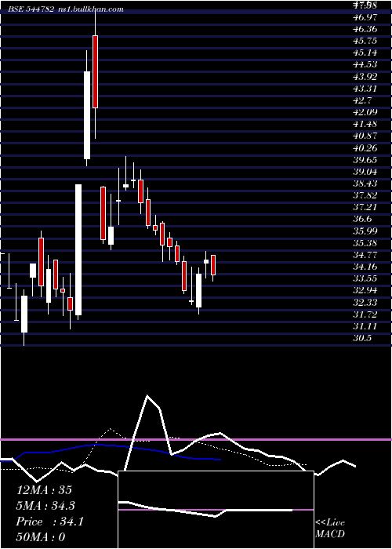This screenshot has width=392, height=549.
Task: Click the MACD inset chart box
Action: (216, 510)
